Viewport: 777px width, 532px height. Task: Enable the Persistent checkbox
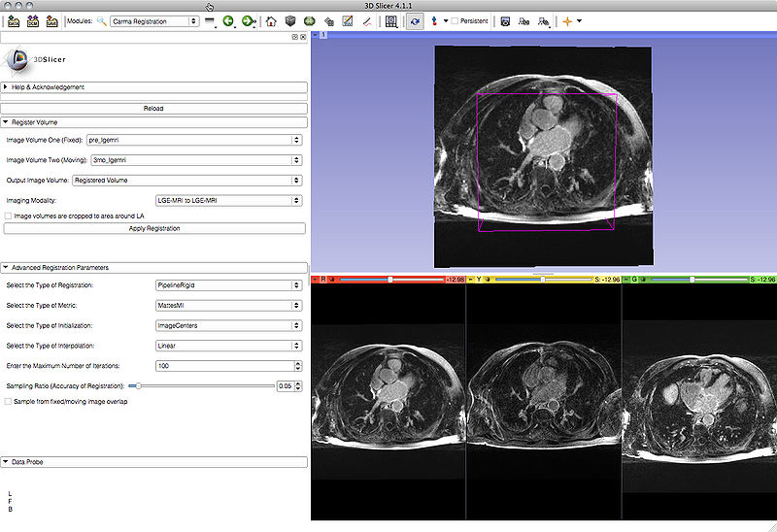pos(455,20)
